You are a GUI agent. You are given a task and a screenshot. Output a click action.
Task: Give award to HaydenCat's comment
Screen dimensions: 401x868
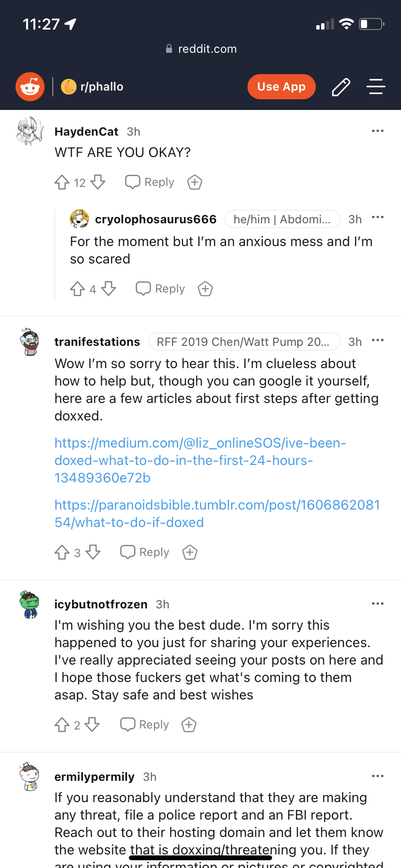tap(195, 183)
